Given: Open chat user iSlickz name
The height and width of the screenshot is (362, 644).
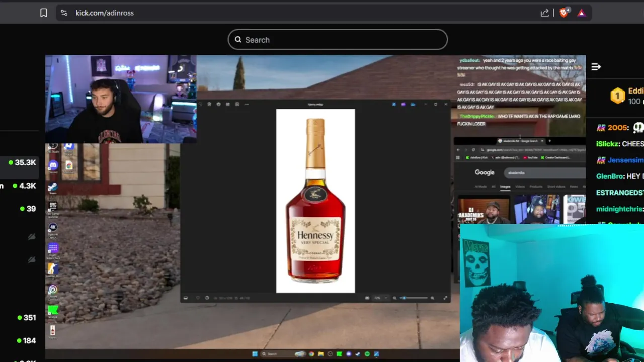Looking at the screenshot, I should click(x=607, y=144).
